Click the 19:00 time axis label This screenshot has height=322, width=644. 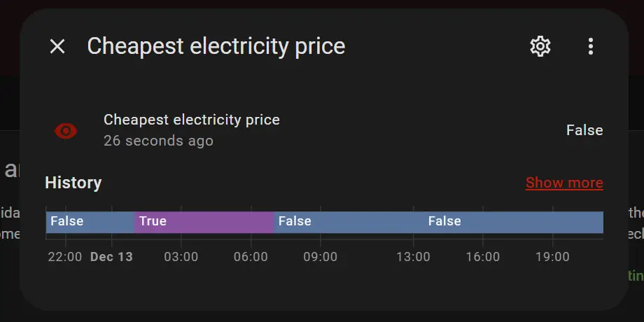coord(552,257)
